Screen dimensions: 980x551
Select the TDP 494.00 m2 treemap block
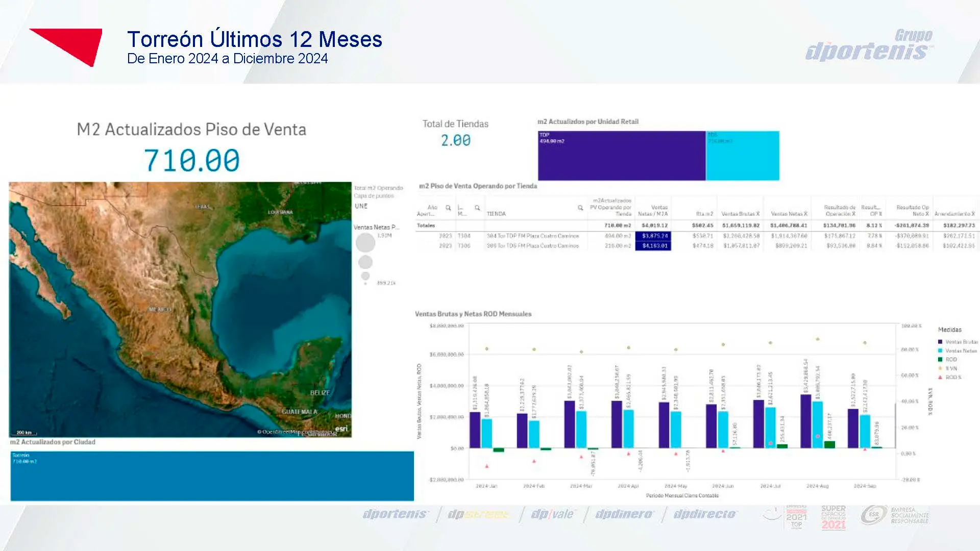(622, 156)
